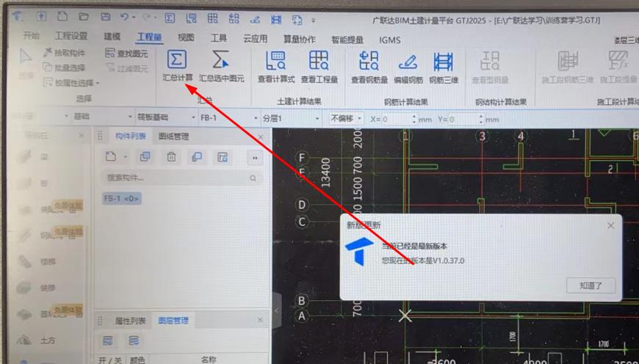Image resolution: width=639 pixels, height=364 pixels.
Task: Click the 搜索构件 search field
Action: point(181,178)
